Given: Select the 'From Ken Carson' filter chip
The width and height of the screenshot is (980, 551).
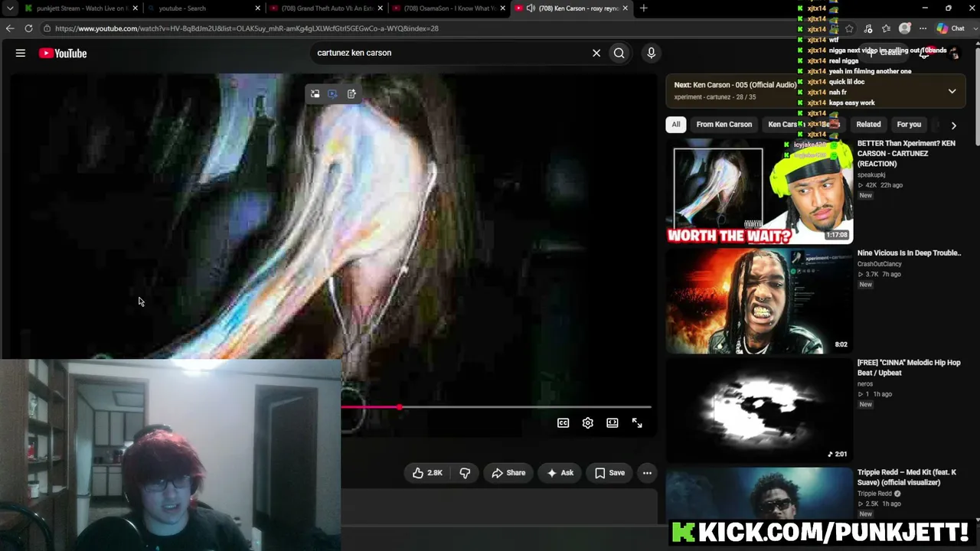Looking at the screenshot, I should (724, 125).
